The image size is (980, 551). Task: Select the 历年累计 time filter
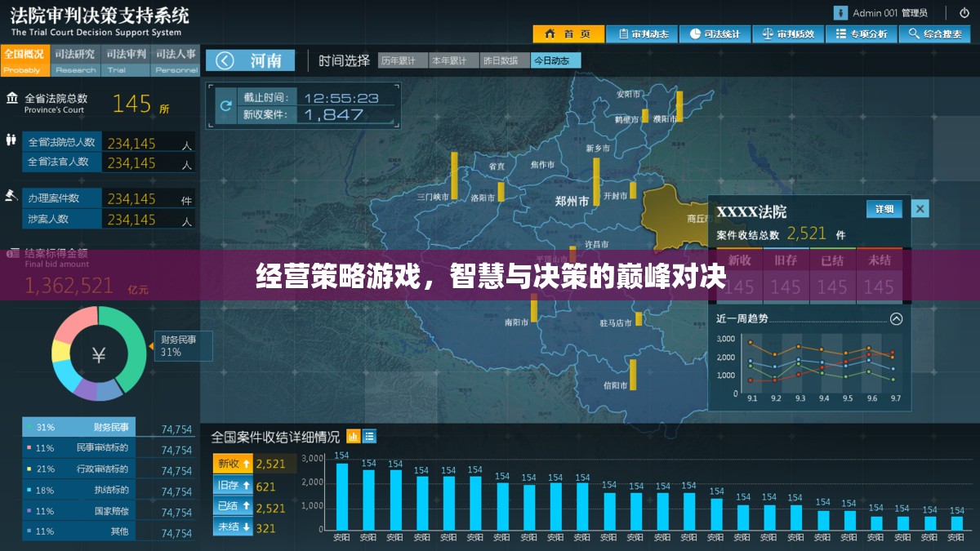click(x=403, y=60)
